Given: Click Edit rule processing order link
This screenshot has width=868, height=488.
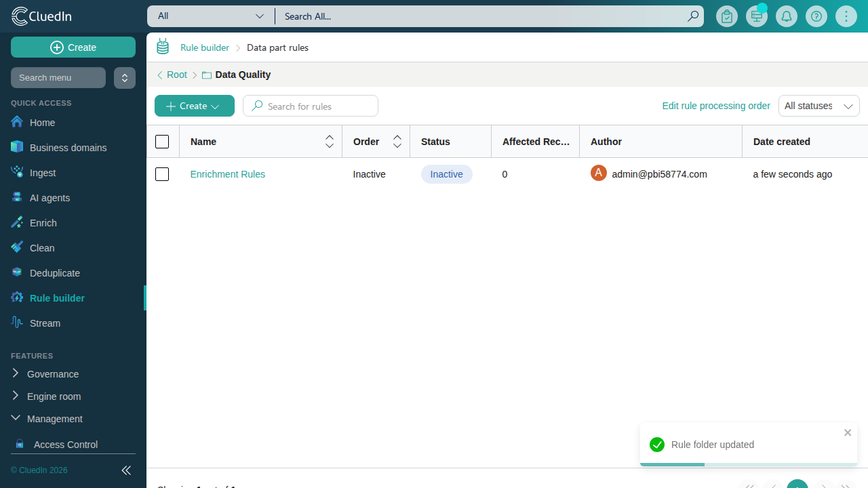Looking at the screenshot, I should [x=716, y=106].
